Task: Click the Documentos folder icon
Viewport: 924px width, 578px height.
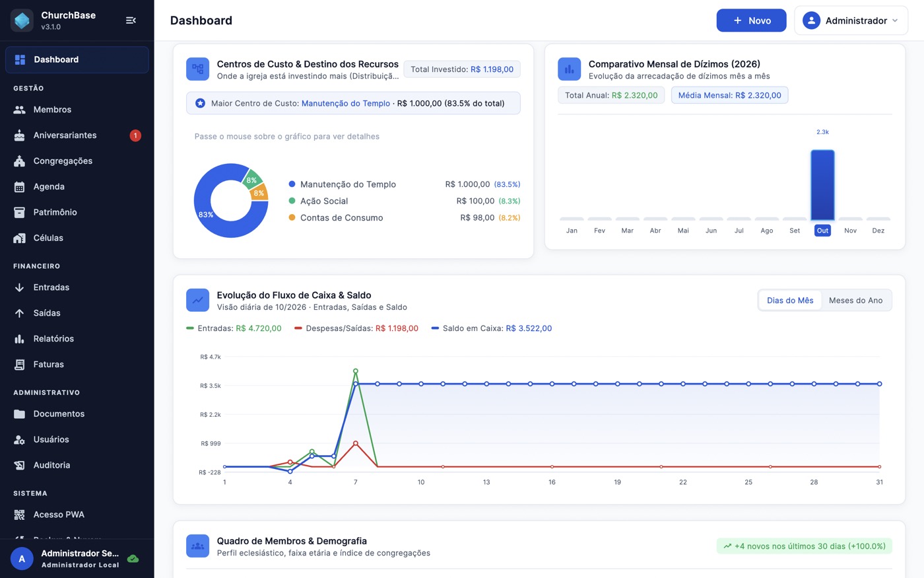Action: tap(20, 414)
